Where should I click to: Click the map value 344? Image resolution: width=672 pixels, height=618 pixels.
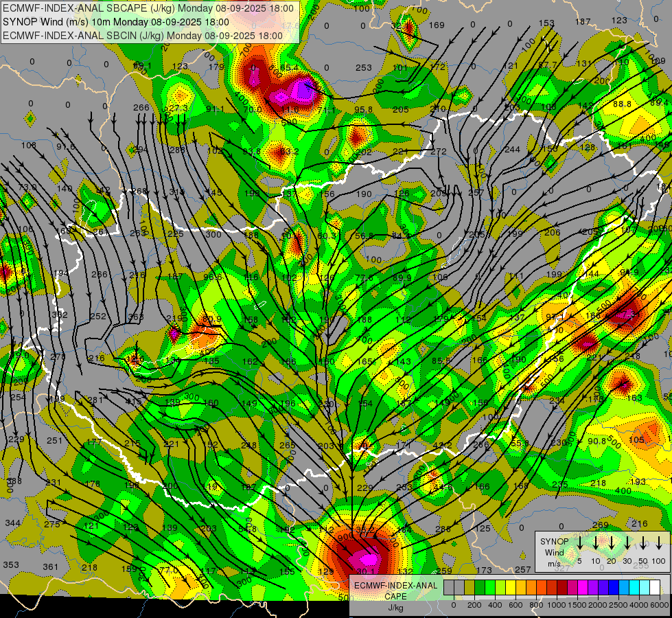(x=13, y=523)
